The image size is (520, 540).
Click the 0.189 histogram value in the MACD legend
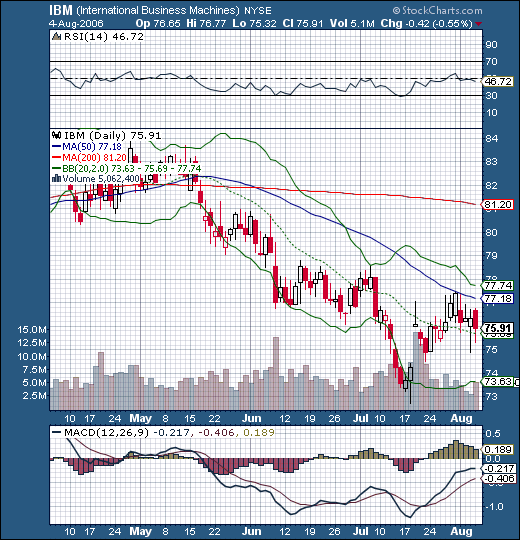click(x=259, y=432)
